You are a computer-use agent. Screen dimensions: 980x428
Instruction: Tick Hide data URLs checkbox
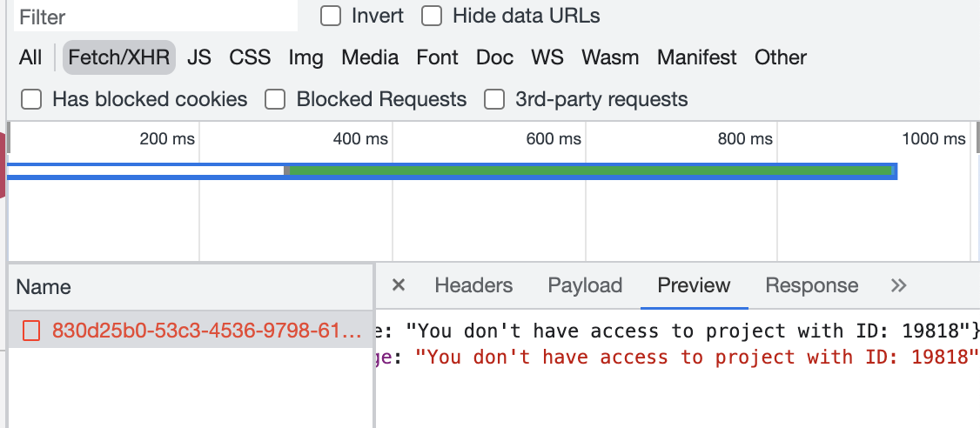[431, 16]
